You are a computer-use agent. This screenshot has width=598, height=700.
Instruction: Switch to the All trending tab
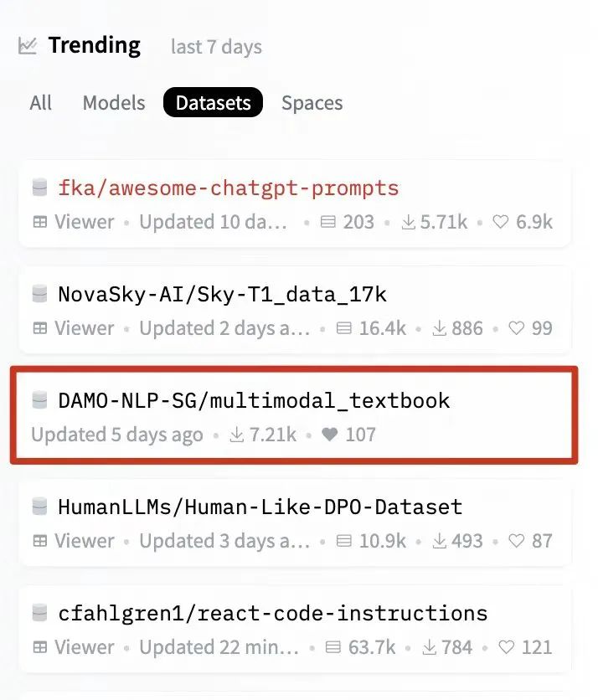pos(40,104)
